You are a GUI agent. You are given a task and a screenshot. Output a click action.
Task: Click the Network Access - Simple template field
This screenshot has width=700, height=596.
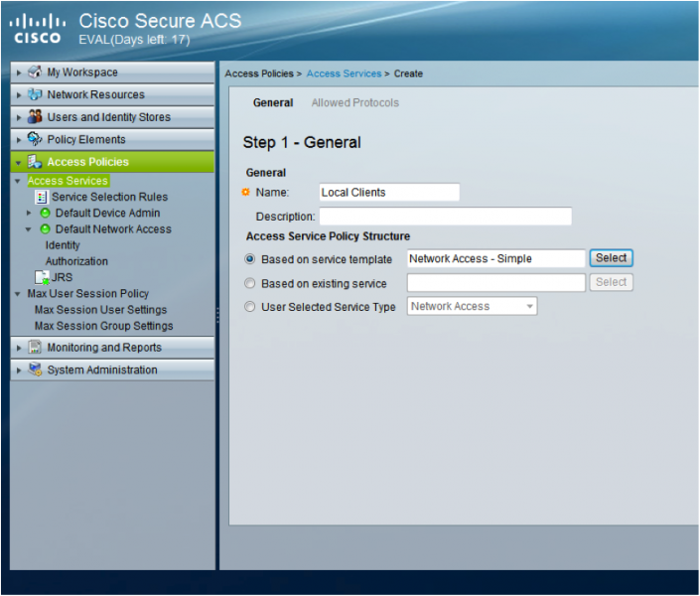pyautogui.click(x=496, y=258)
